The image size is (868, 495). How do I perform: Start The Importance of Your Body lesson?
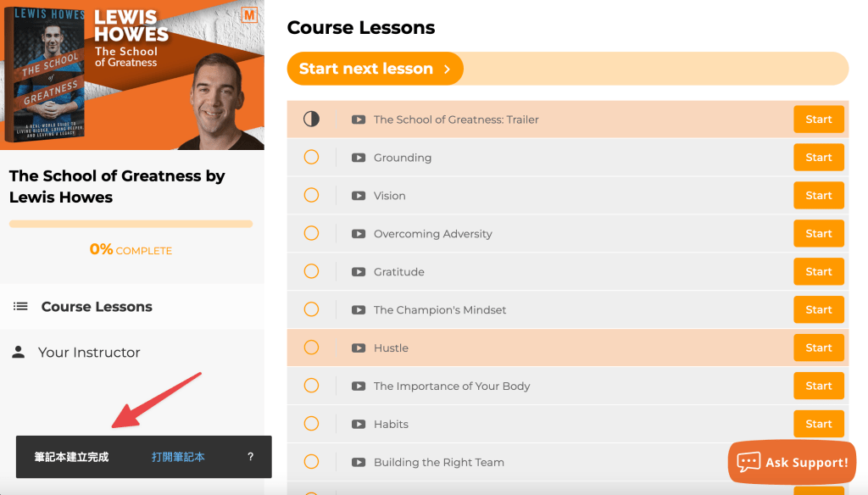pyautogui.click(x=818, y=386)
